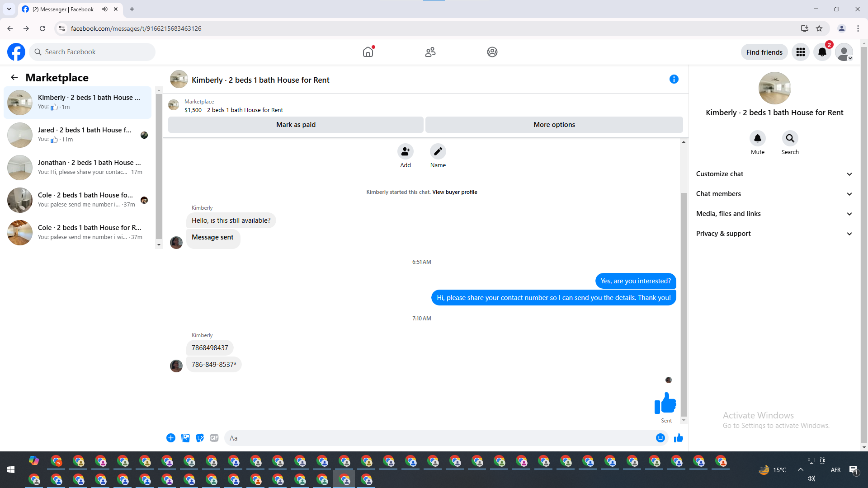Open Facebook notifications bell
The image size is (868, 488).
(822, 52)
